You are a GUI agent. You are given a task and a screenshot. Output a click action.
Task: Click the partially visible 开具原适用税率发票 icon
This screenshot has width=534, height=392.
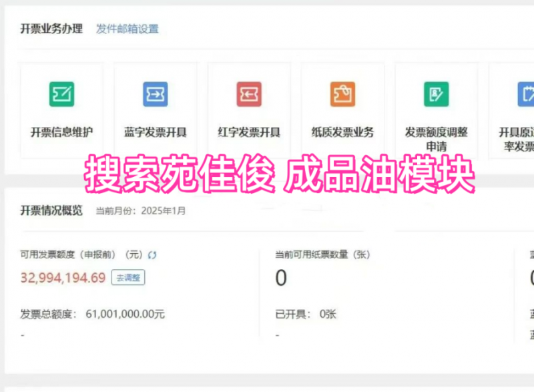tap(525, 94)
